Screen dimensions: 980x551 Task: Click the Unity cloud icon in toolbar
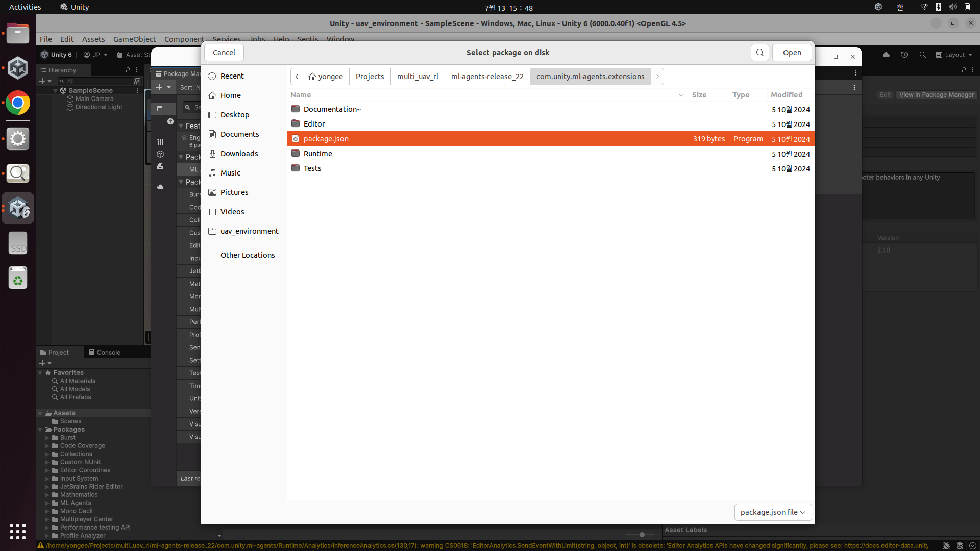[x=886, y=55]
